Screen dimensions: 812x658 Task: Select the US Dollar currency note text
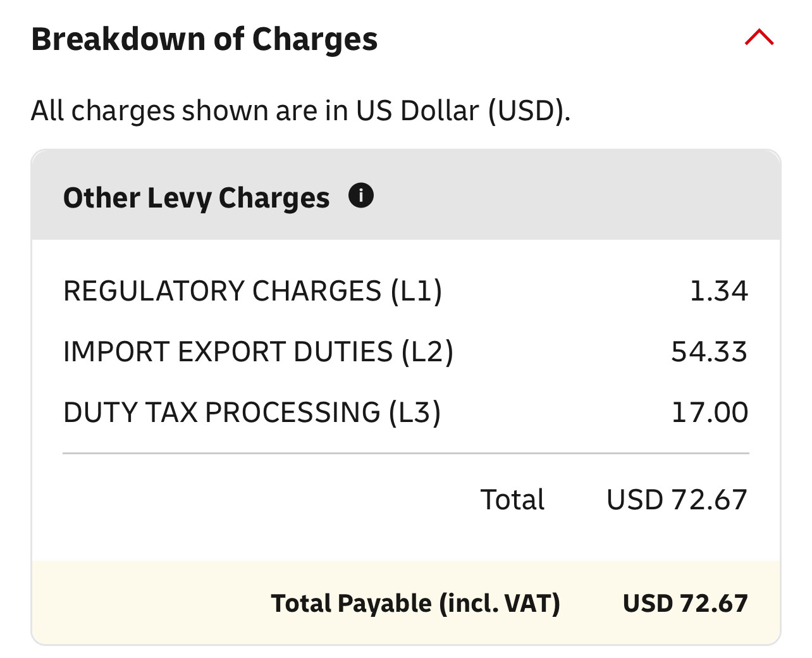300,111
